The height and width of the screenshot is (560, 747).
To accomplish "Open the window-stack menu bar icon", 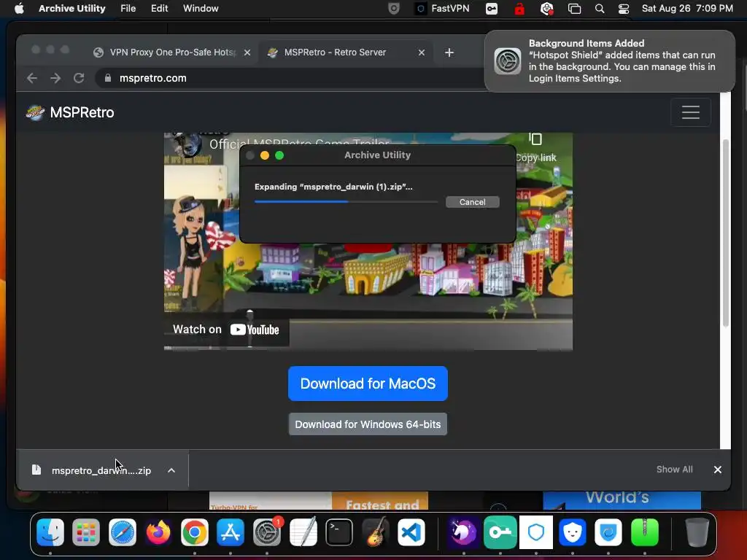I will (575, 9).
